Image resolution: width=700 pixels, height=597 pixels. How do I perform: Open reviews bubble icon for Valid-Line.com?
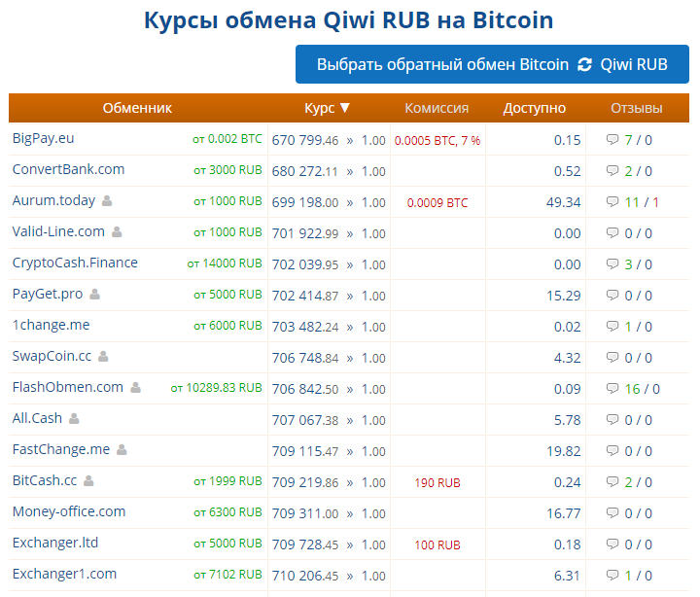pyautogui.click(x=612, y=232)
